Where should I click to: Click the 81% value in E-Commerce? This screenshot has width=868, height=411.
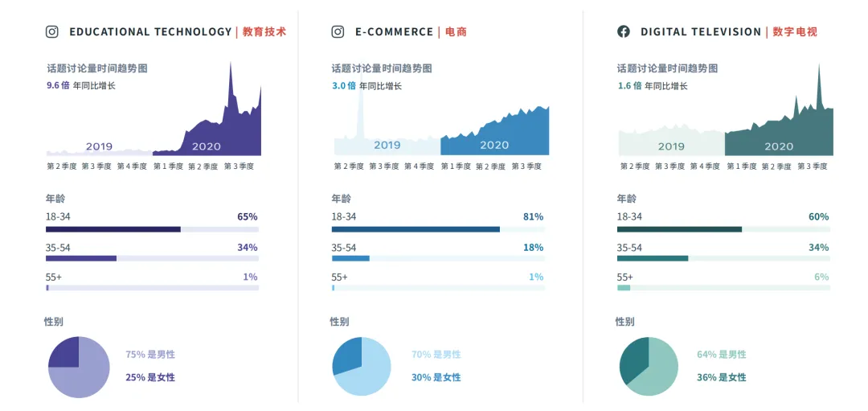point(533,216)
